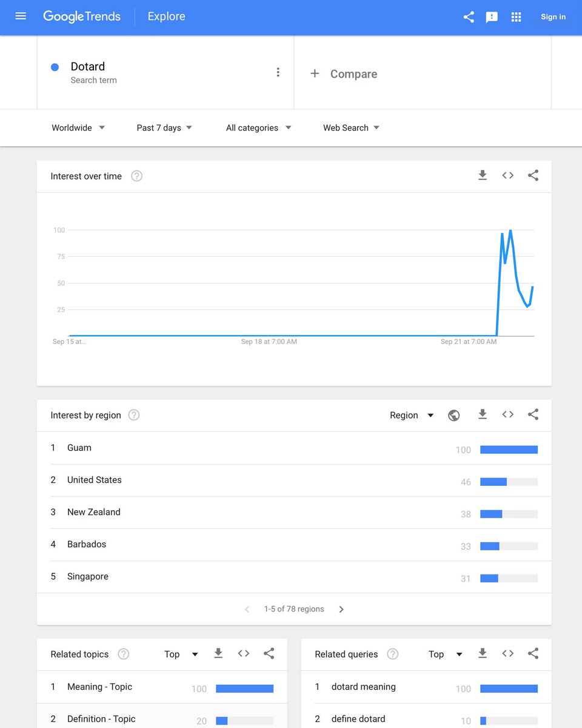Add a comparison term with plus icon
The width and height of the screenshot is (582, 728).
315,73
